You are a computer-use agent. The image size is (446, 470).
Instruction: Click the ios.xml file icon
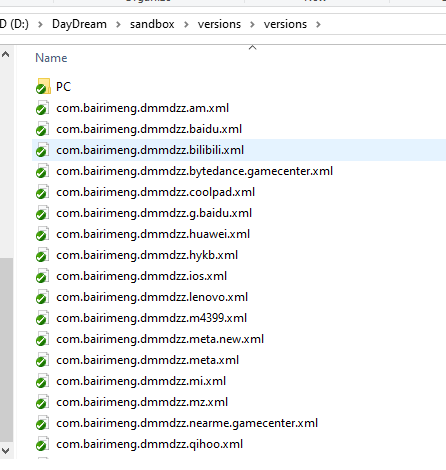(42, 276)
